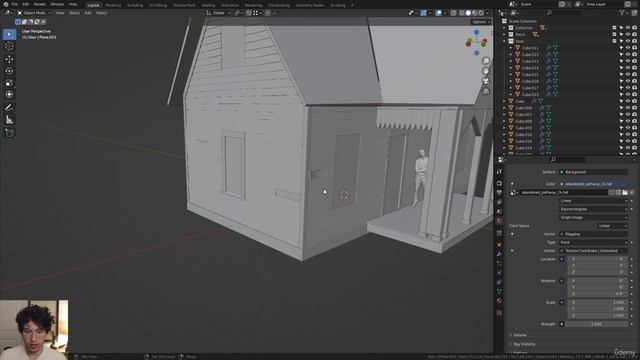Select the Scale tool
Viewport: 640px width, 360px height.
(x=9, y=83)
